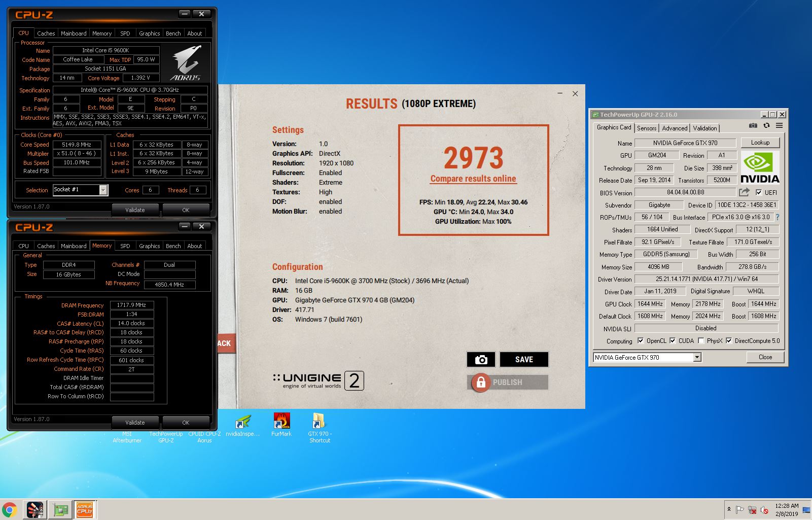Screen dimensions: 812x520
Task: Click PUBLISH button in Superposition
Action: (x=508, y=382)
